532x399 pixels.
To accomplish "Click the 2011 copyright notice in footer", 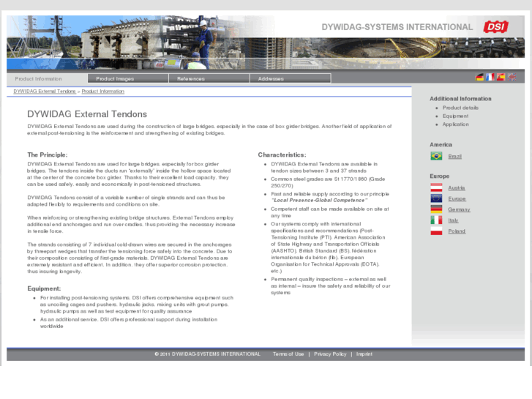I will coord(207,354).
